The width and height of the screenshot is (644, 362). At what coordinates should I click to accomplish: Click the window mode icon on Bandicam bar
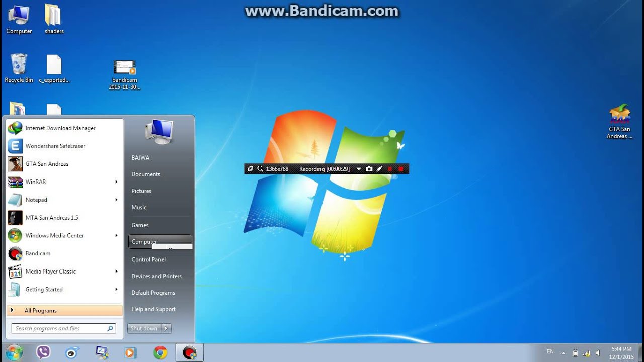(x=250, y=169)
